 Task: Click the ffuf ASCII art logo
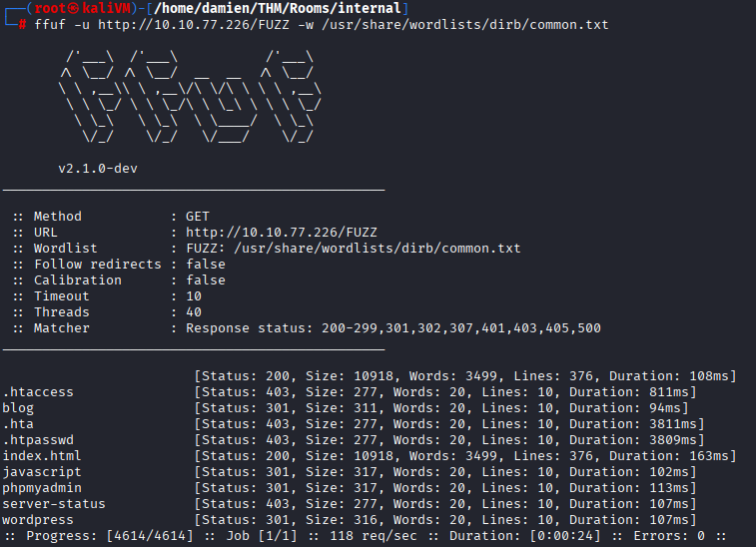188,98
